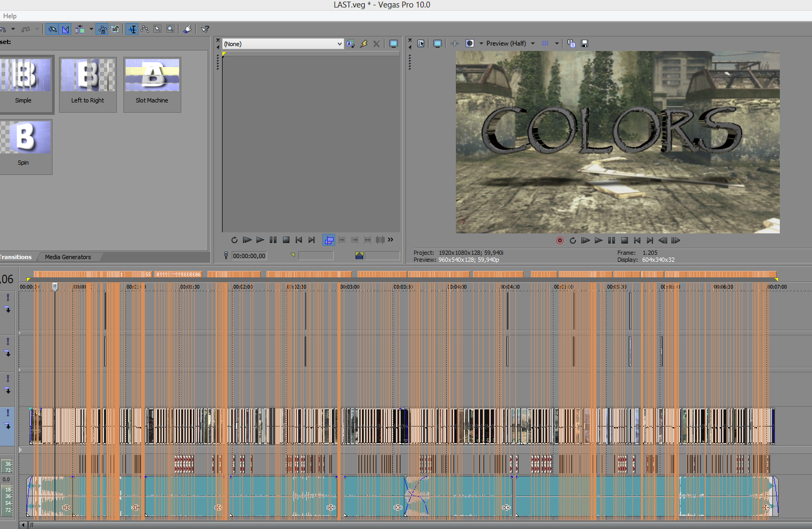Click loop playback in the Trimmer transport
The height and width of the screenshot is (529, 812).
pyautogui.click(x=234, y=240)
